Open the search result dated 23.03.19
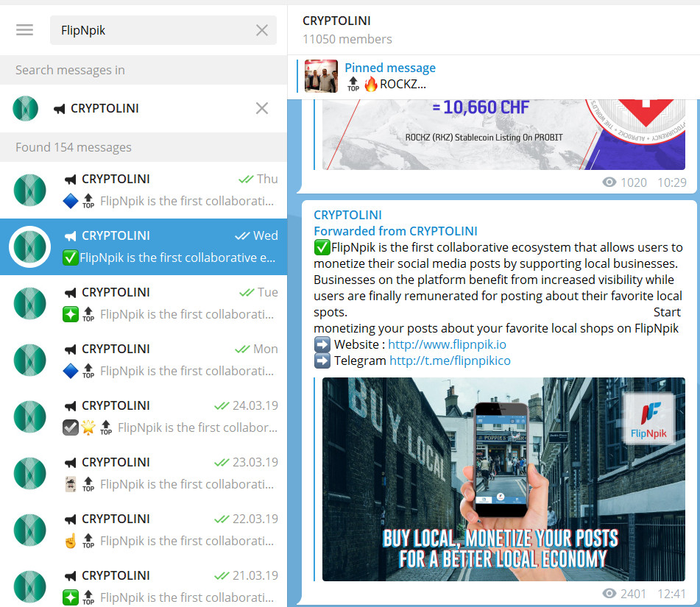The image size is (700, 607). [x=144, y=474]
